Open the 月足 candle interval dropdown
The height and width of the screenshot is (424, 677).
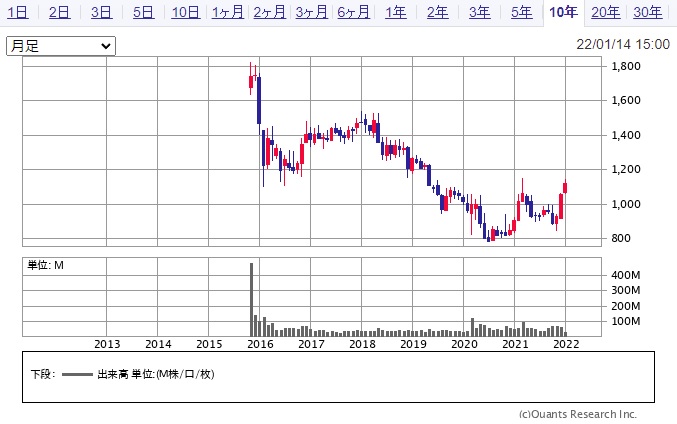pyautogui.click(x=61, y=46)
